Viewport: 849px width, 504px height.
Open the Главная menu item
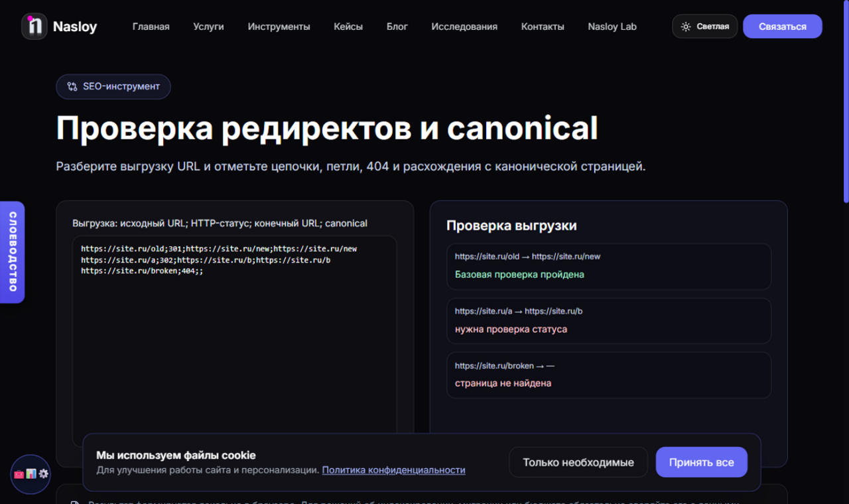coord(151,27)
